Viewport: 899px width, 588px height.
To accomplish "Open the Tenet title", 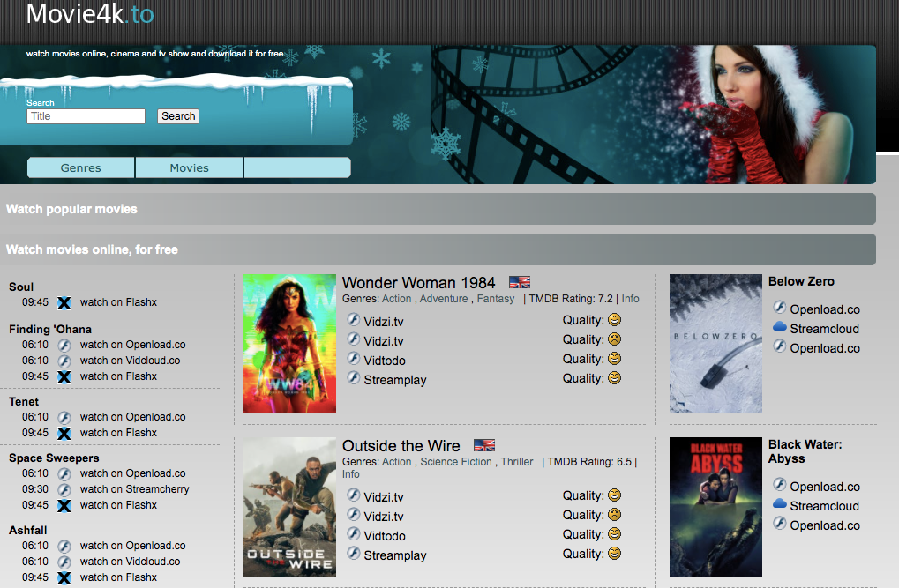I will [x=24, y=402].
